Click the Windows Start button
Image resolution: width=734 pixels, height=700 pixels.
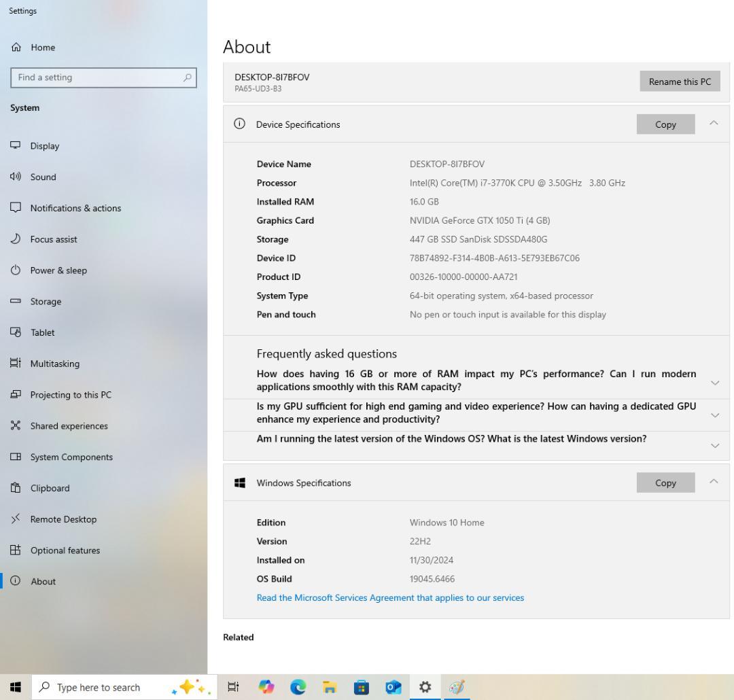pos(16,687)
